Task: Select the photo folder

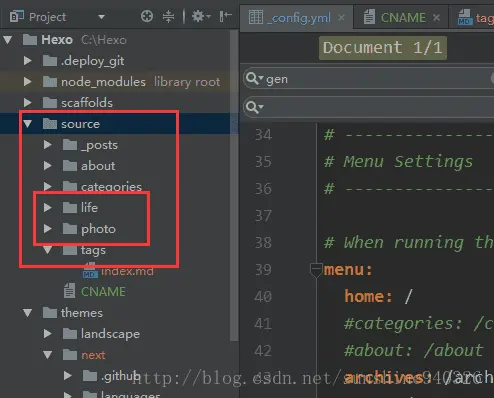Action: tap(98, 229)
